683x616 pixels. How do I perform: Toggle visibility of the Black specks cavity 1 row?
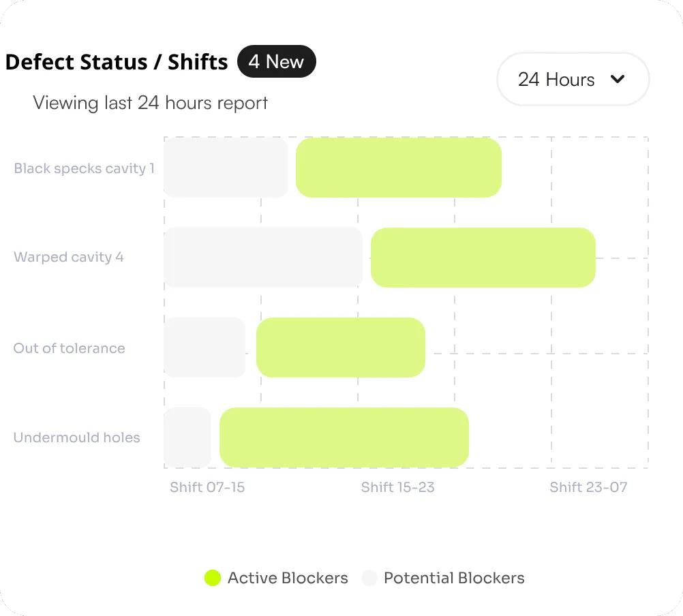[83, 168]
